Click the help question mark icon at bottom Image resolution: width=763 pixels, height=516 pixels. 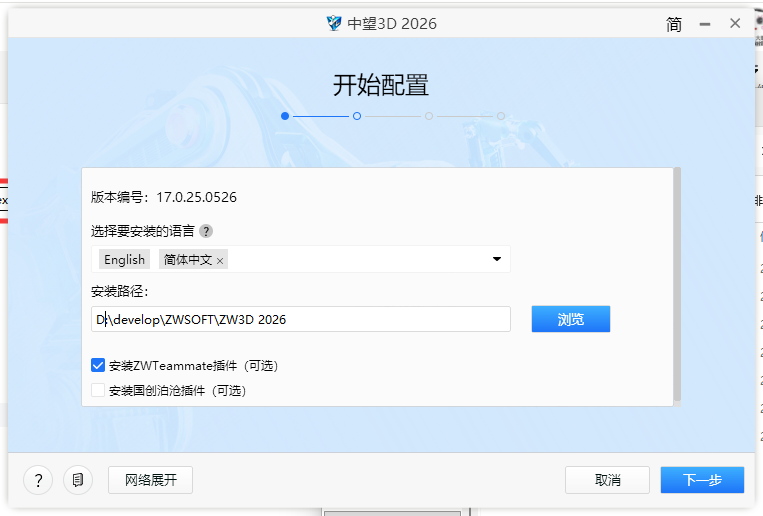pos(38,480)
